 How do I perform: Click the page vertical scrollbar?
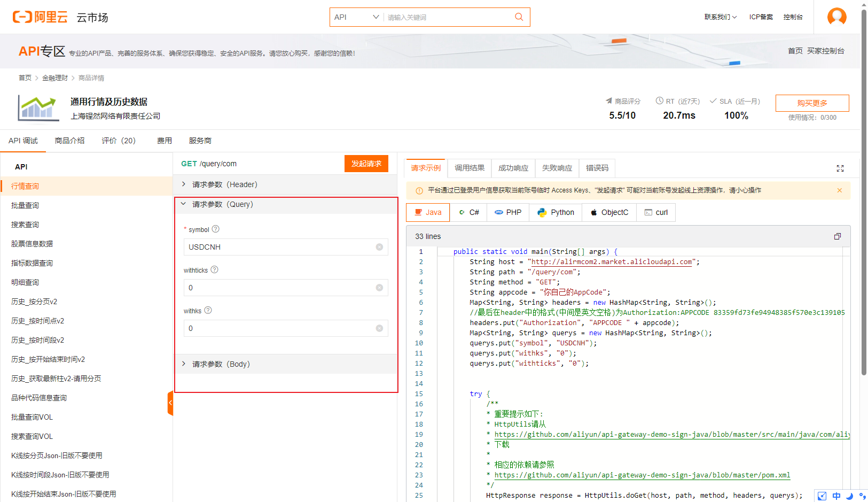click(x=864, y=192)
